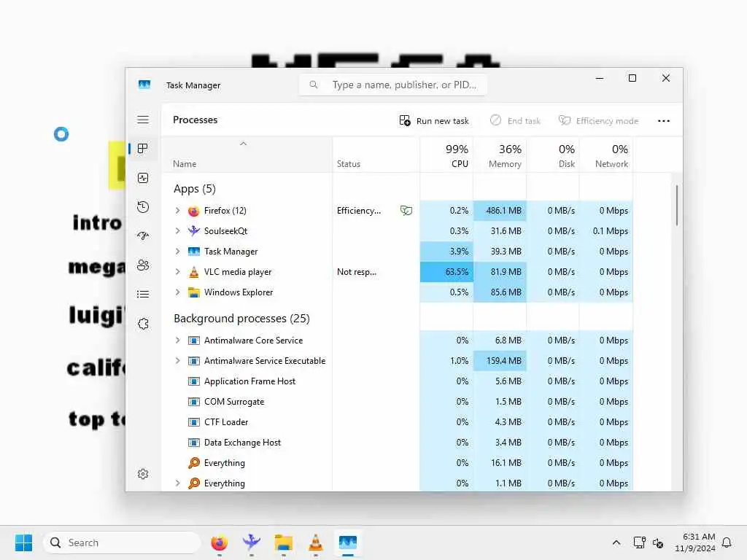This screenshot has height=560, width=747.
Task: Show hidden system tray icons
Action: [616, 542]
